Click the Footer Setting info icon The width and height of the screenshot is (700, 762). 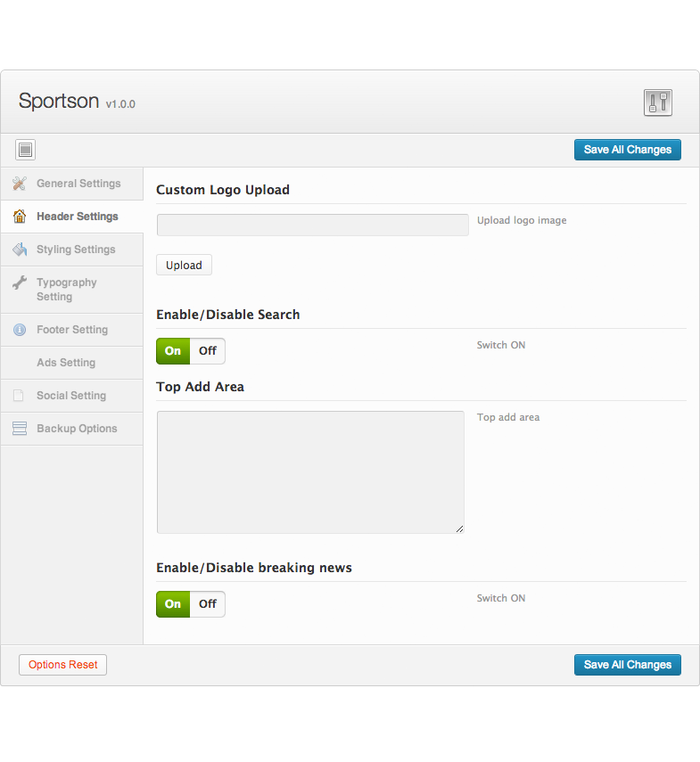click(20, 330)
